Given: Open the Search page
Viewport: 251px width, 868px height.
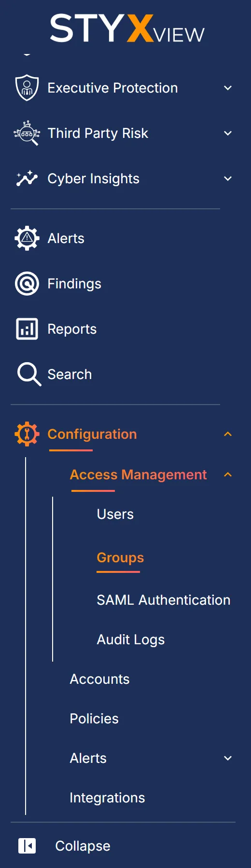Looking at the screenshot, I should 70,374.
